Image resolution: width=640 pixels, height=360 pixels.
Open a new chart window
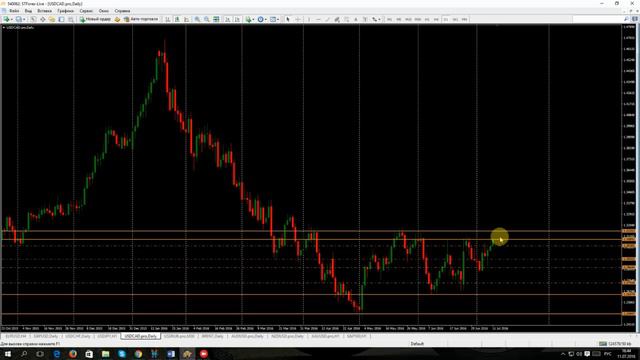coord(6,19)
